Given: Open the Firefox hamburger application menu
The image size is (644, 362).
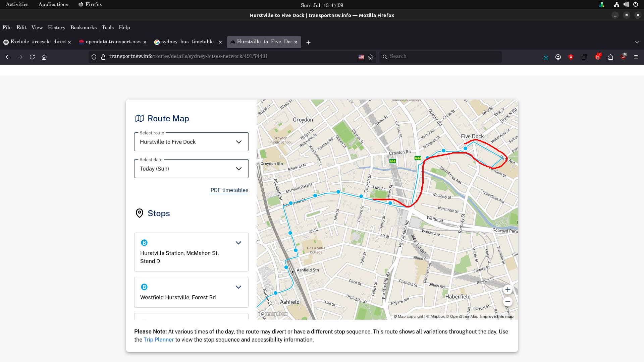Looking at the screenshot, I should 636,57.
